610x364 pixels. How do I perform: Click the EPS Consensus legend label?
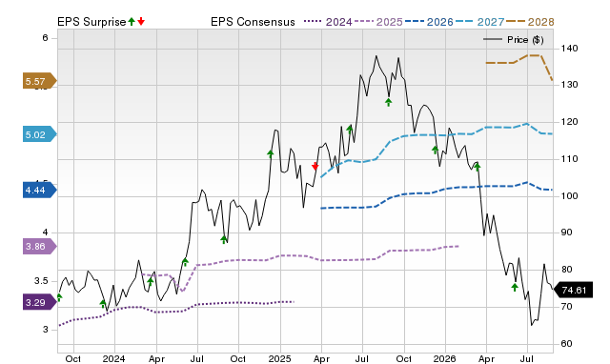(253, 22)
